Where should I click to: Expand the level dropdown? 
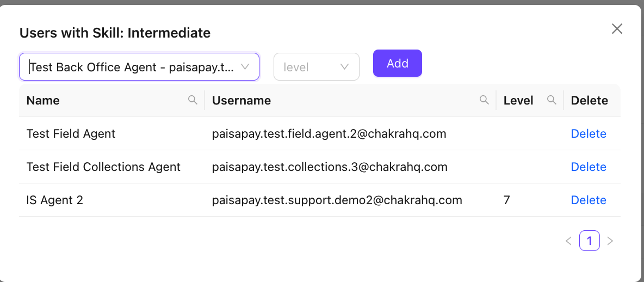(x=310, y=67)
